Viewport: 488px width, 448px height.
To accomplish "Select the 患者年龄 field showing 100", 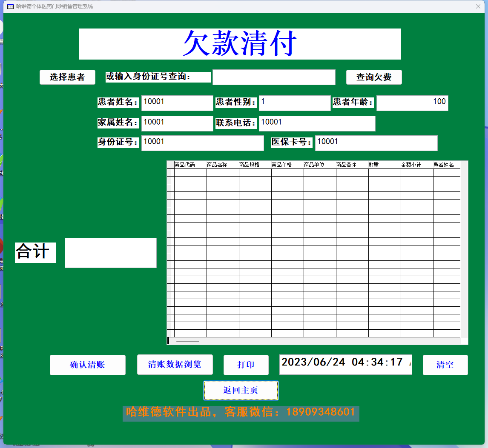I will coord(412,103).
